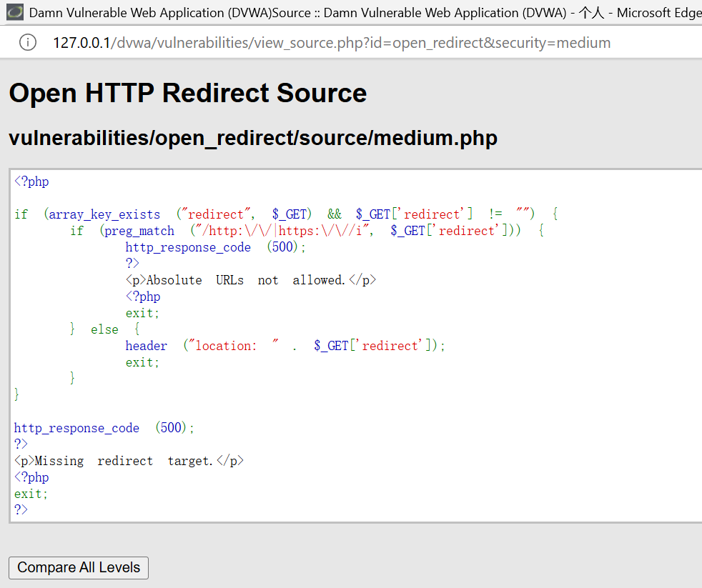This screenshot has width=702, height=588.
Task: Click the window title text
Action: tap(365, 13)
